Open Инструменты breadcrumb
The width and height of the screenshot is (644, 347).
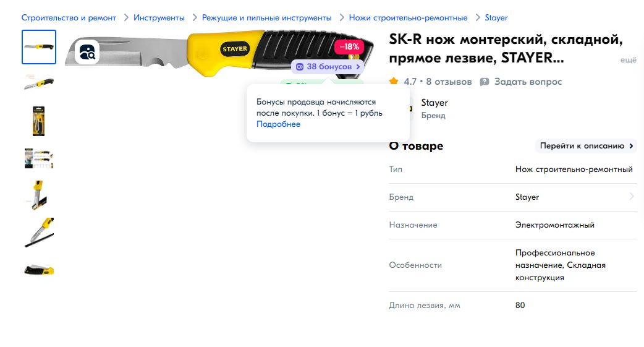click(159, 18)
